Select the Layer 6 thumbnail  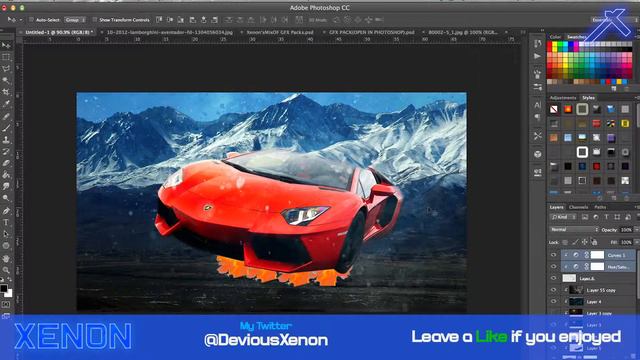pos(569,278)
